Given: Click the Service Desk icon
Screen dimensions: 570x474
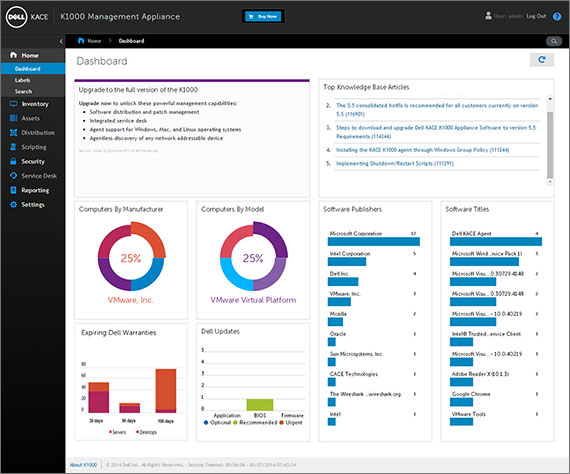Looking at the screenshot, I should pos(13,176).
